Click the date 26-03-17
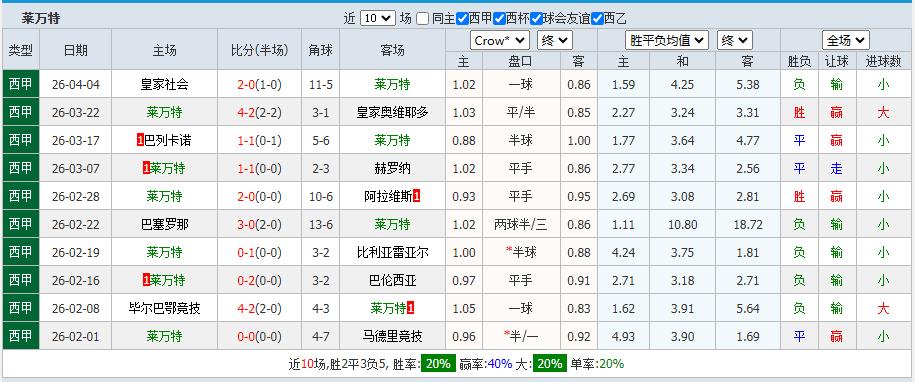This screenshot has height=382, width=915. tap(76, 141)
